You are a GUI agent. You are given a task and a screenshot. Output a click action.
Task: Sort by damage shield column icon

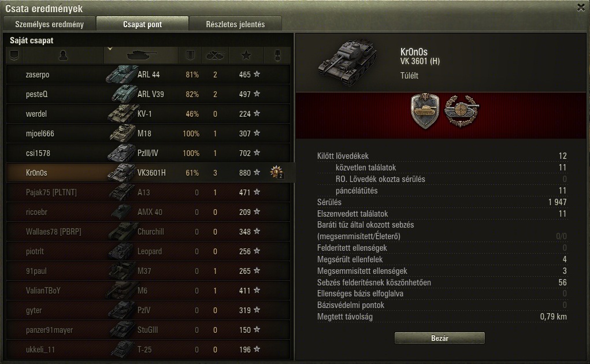[x=190, y=55]
